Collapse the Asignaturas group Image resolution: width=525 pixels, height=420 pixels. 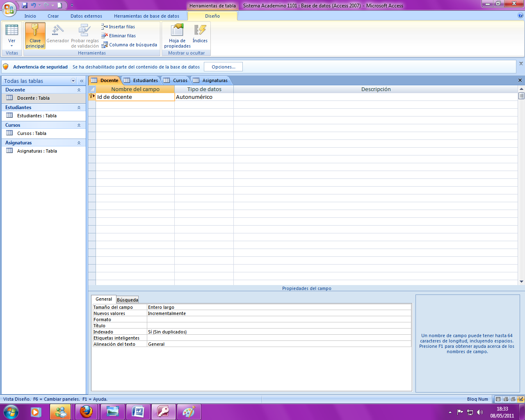click(79, 143)
